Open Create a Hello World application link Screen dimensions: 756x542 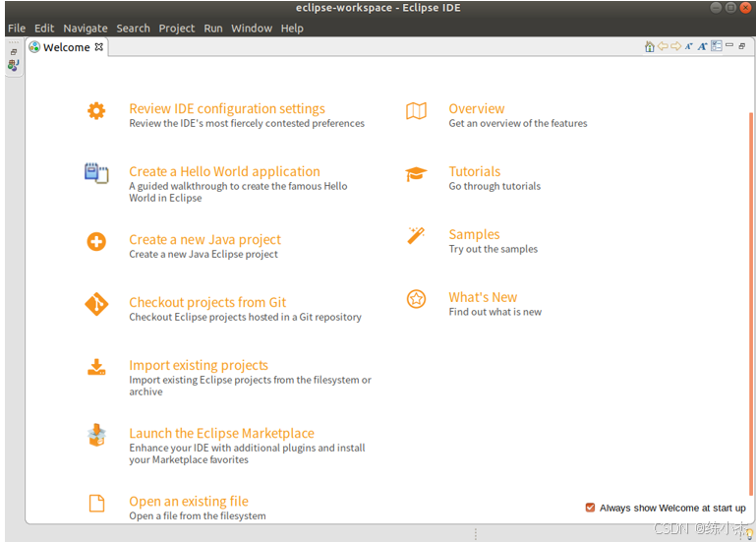pyautogui.click(x=224, y=171)
